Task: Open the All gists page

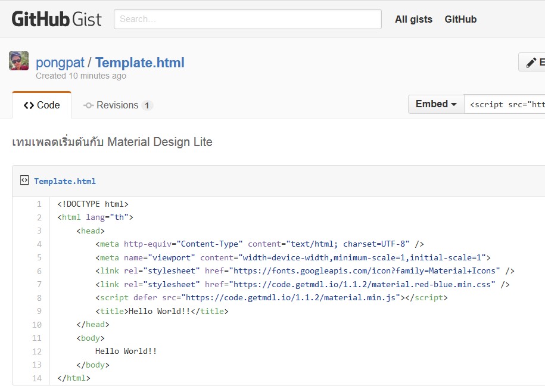Action: 413,19
